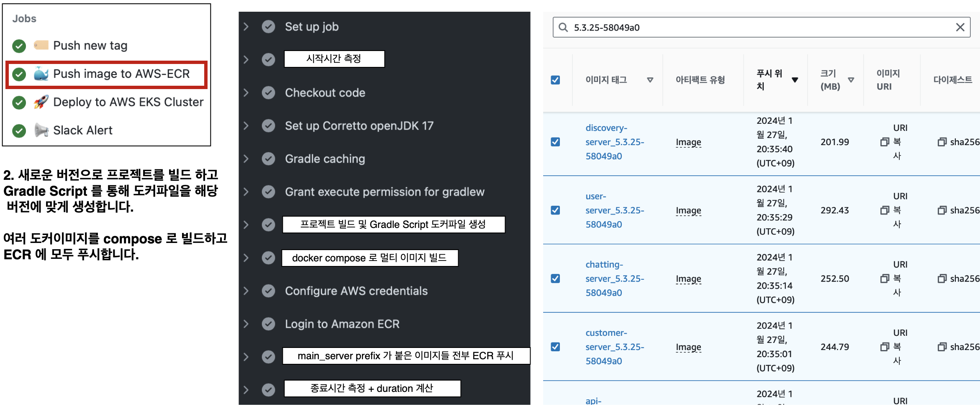Open chatting-server_5.3.25-58049a0 image tag link
The image size is (980, 409).
(x=615, y=279)
